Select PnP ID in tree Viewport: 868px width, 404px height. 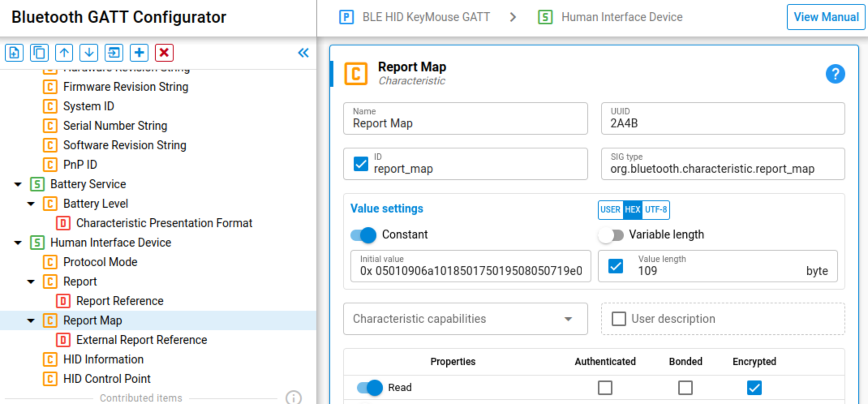[80, 165]
